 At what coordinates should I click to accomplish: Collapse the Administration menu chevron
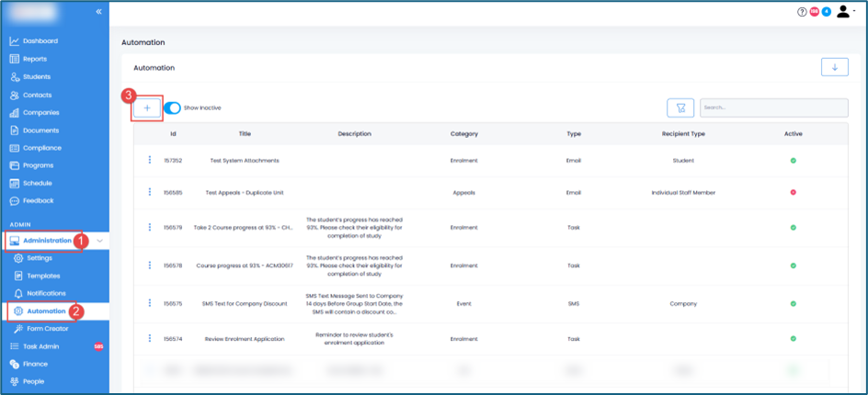[x=99, y=241]
